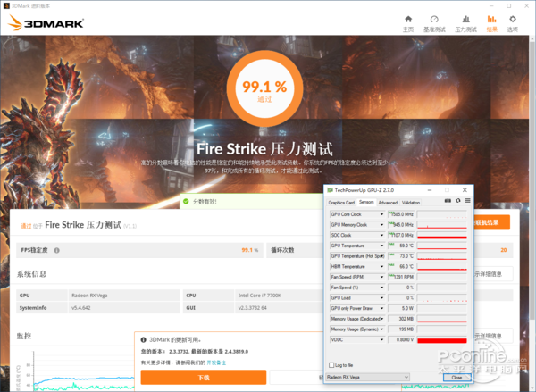Click the GPU-Z screenshot camera icon
The image size is (536, 392).
[448, 203]
